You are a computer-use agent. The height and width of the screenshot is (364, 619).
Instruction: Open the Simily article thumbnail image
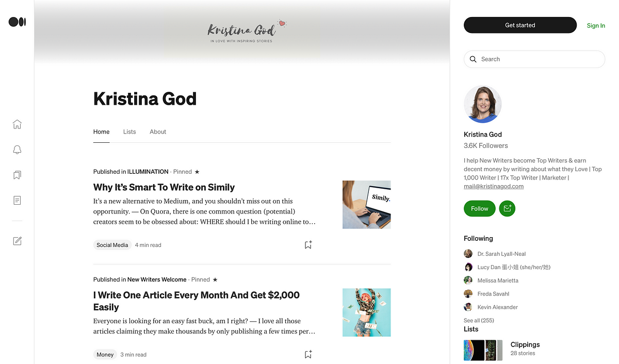click(x=367, y=205)
